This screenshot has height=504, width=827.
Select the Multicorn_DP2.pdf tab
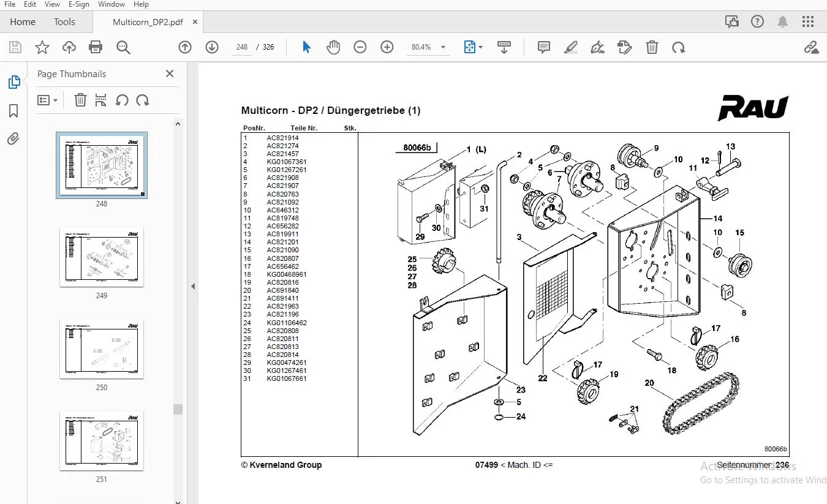coord(148,22)
